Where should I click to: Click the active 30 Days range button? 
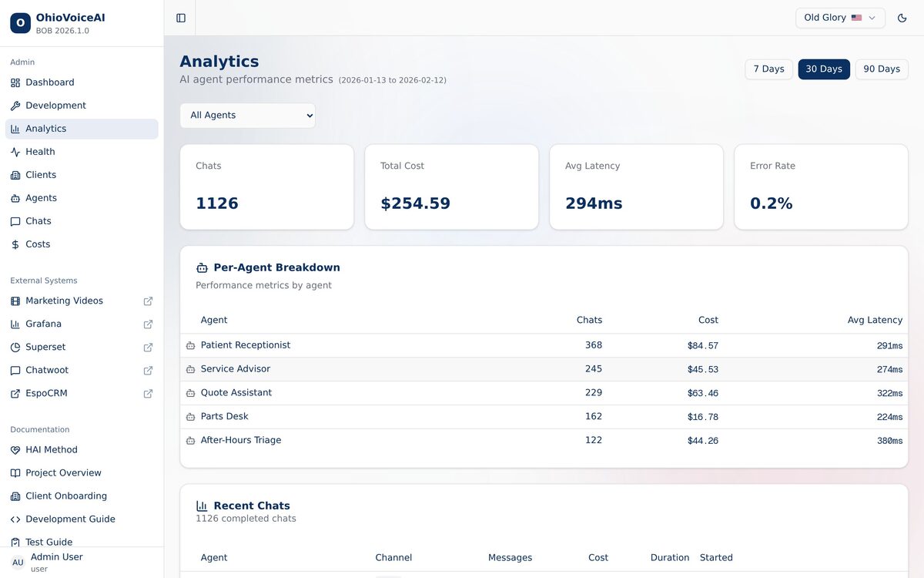823,69
